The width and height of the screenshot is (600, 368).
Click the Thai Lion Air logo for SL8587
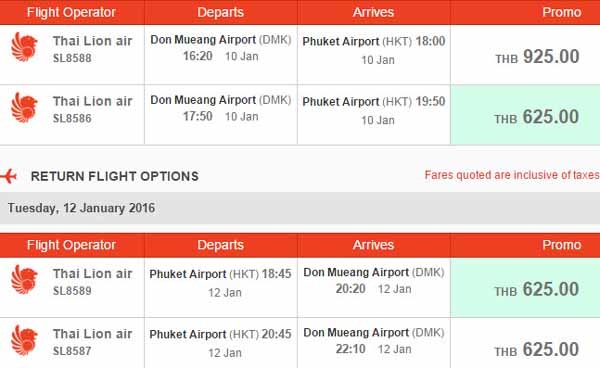tap(24, 340)
